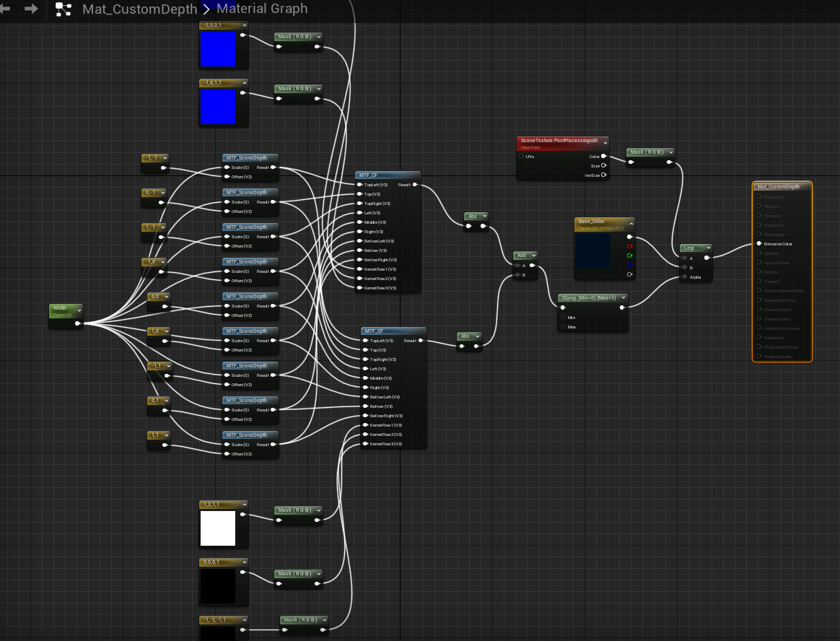
Task: Click the Lerp node Alpha input pin
Action: [x=685, y=276]
